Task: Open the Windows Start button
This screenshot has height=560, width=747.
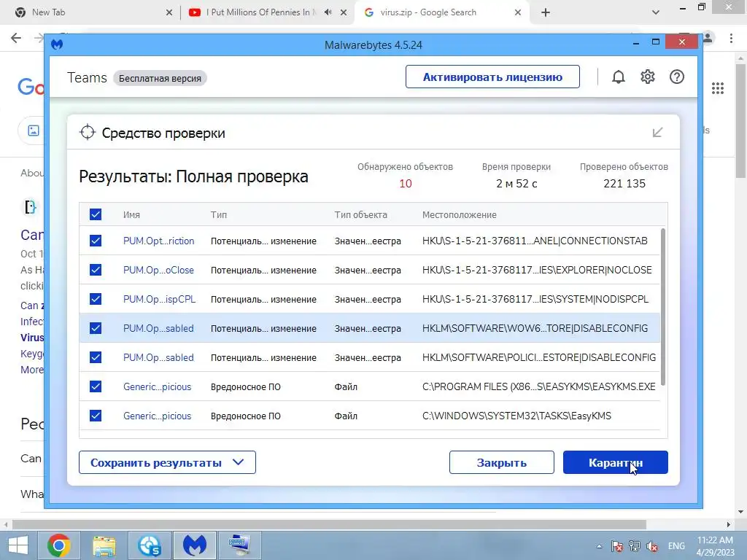Action: click(18, 545)
